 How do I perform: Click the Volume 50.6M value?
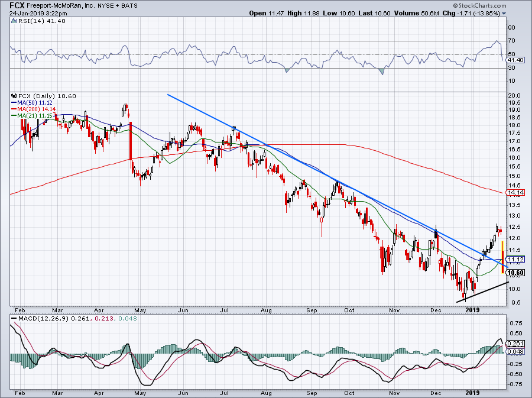[x=417, y=13]
